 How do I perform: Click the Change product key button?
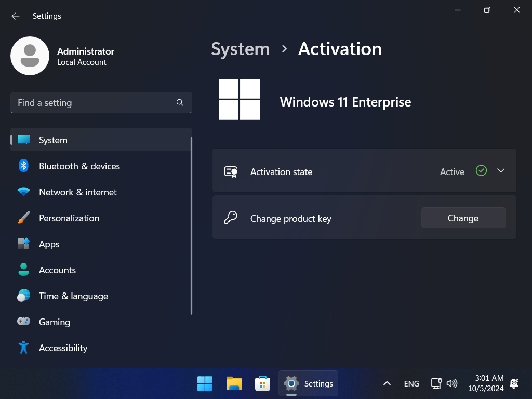tap(463, 218)
